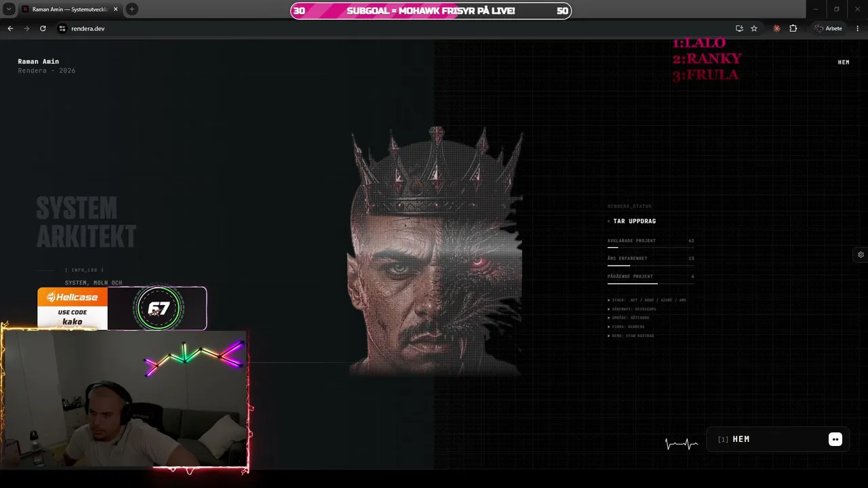The image size is (868, 488).
Task: Click the HEM link in the page header
Action: pyautogui.click(x=844, y=62)
